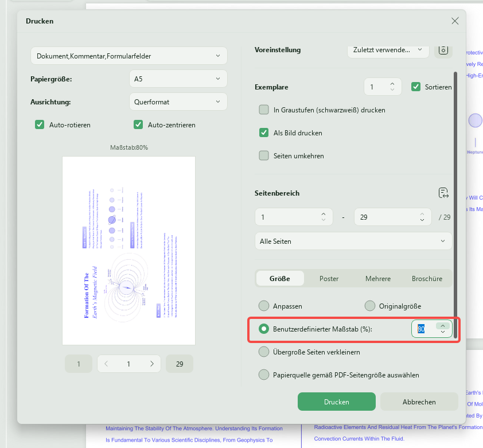Uncheck Als Bild drucken
The image size is (483, 448).
coord(264,133)
